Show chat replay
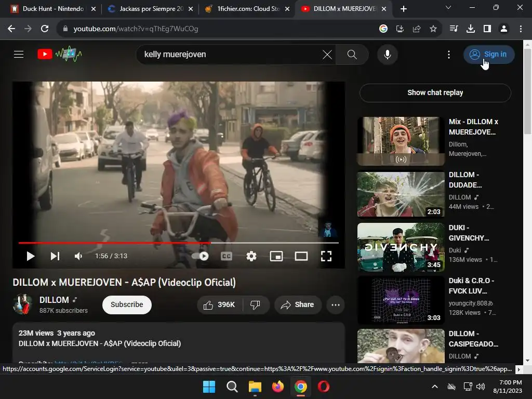Image resolution: width=532 pixels, height=399 pixels. 435,92
